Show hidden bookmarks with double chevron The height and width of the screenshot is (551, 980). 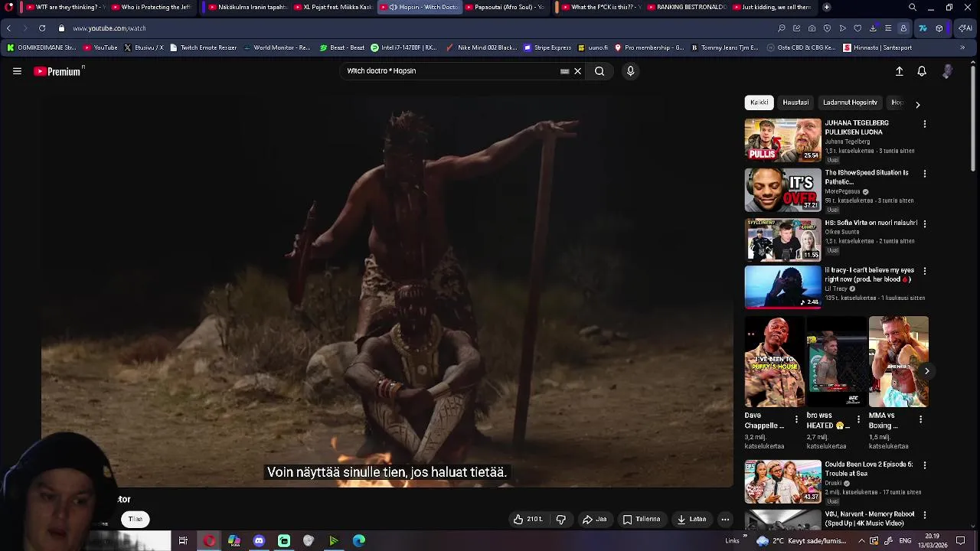tap(962, 47)
